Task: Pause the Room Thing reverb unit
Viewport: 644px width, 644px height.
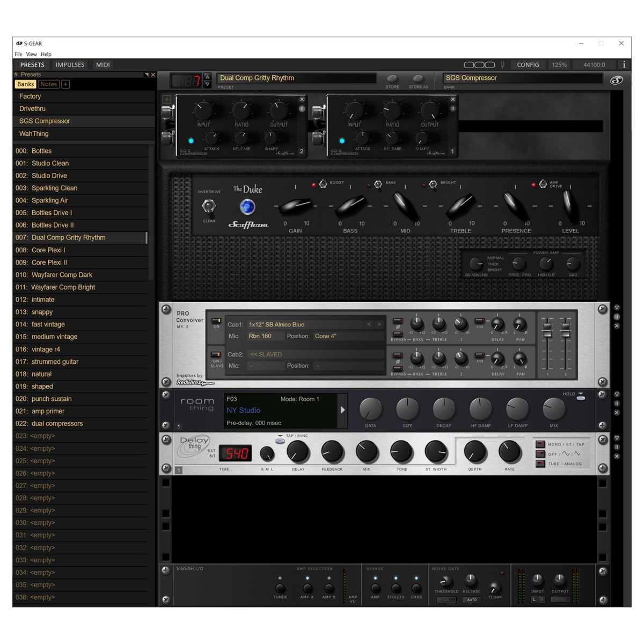Action: pyautogui.click(x=617, y=404)
